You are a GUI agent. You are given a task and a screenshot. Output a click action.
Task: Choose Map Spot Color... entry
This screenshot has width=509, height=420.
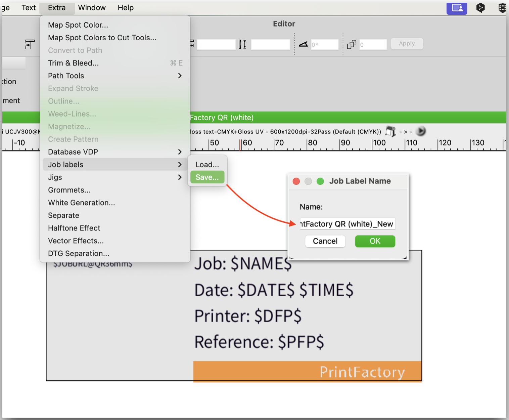[115, 25]
